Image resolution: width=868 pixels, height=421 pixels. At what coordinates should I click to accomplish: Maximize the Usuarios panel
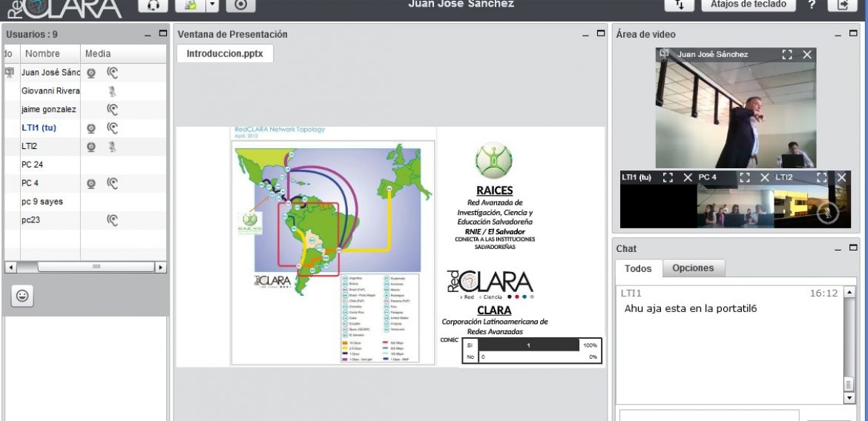(162, 33)
